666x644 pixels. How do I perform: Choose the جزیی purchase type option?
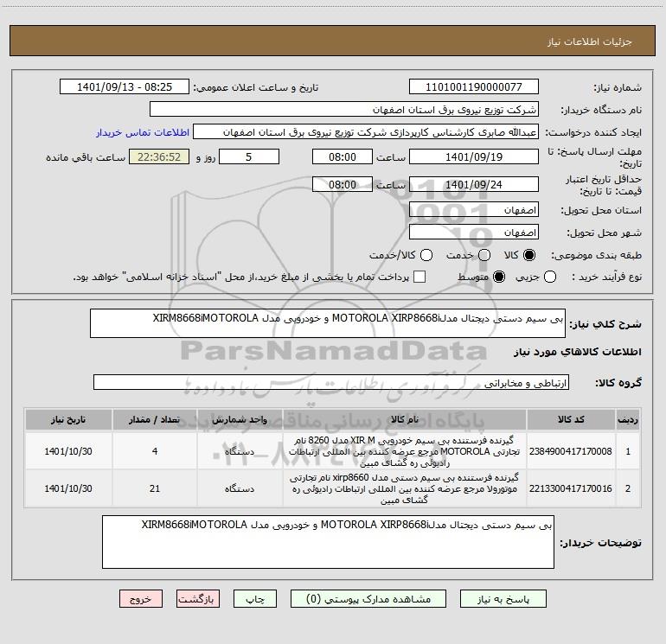pos(550,277)
